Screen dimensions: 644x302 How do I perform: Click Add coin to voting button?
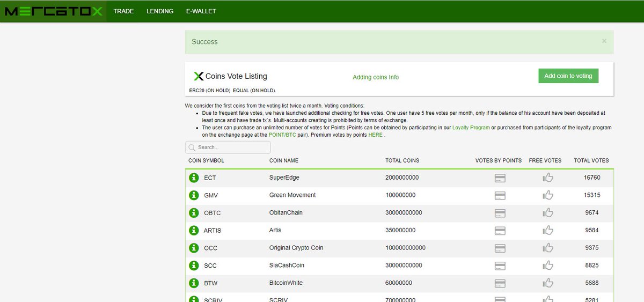[x=568, y=76]
